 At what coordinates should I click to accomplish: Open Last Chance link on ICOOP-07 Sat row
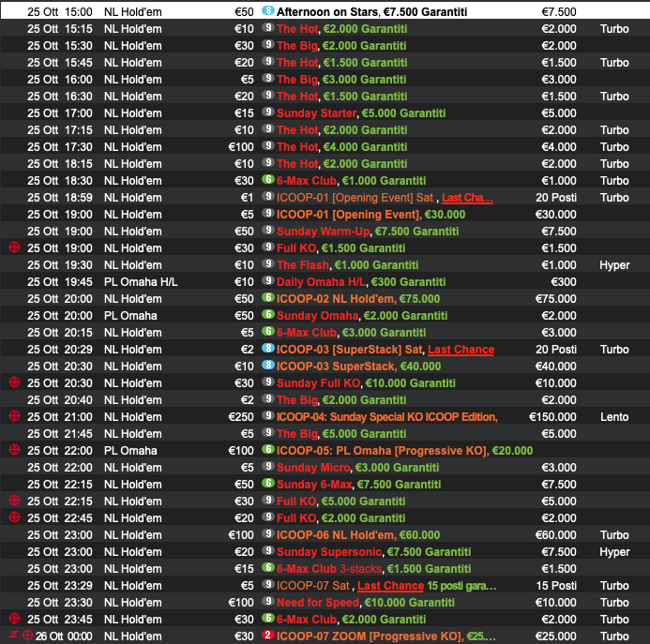[390, 586]
